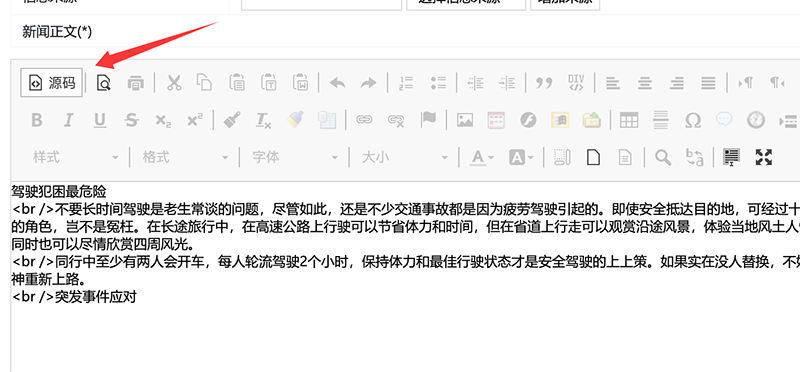The width and height of the screenshot is (800, 372).
Task: Open the preview document icon
Action: pyautogui.click(x=104, y=83)
